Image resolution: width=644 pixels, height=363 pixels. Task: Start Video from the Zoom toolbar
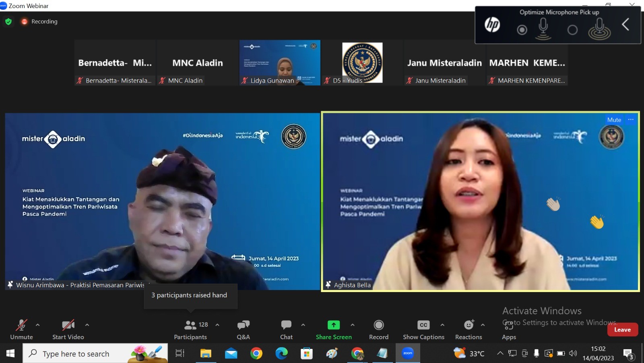[68, 330]
